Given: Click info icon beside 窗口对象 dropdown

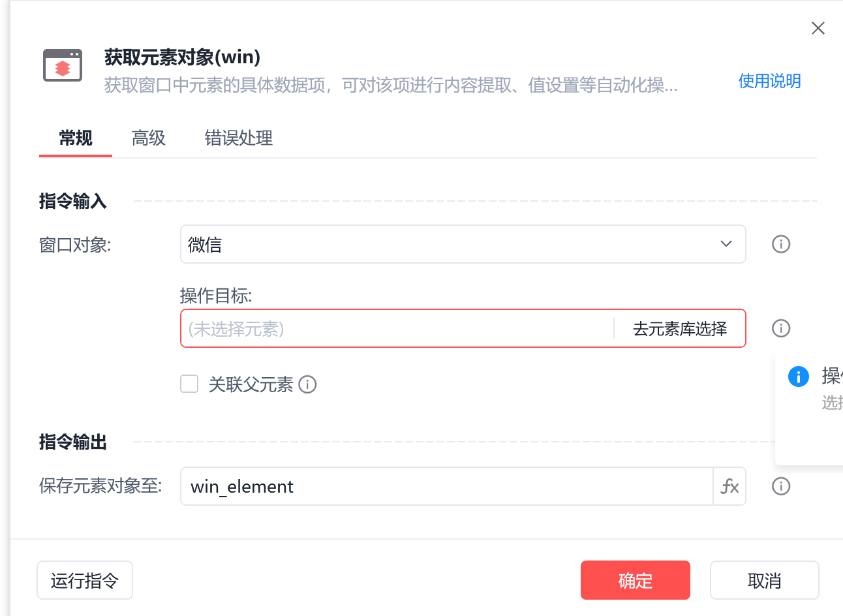Looking at the screenshot, I should (781, 244).
